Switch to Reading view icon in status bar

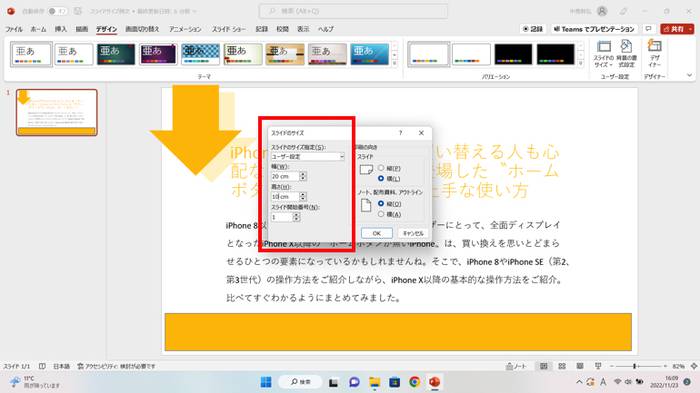(x=579, y=366)
